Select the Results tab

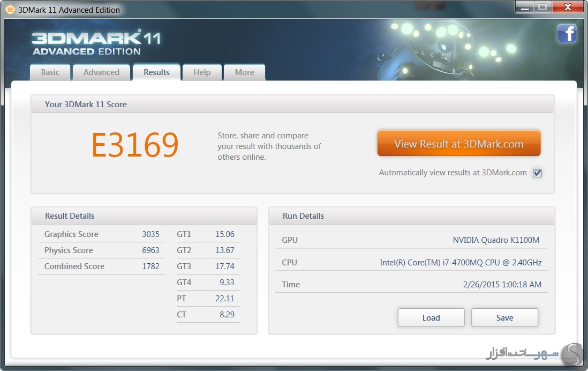[x=156, y=72]
